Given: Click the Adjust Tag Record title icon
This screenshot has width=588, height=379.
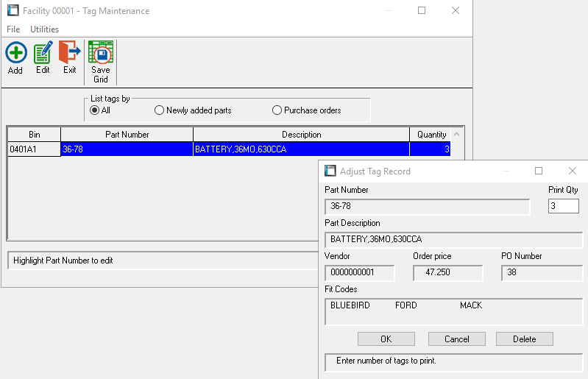Looking at the screenshot, I should [x=330, y=171].
